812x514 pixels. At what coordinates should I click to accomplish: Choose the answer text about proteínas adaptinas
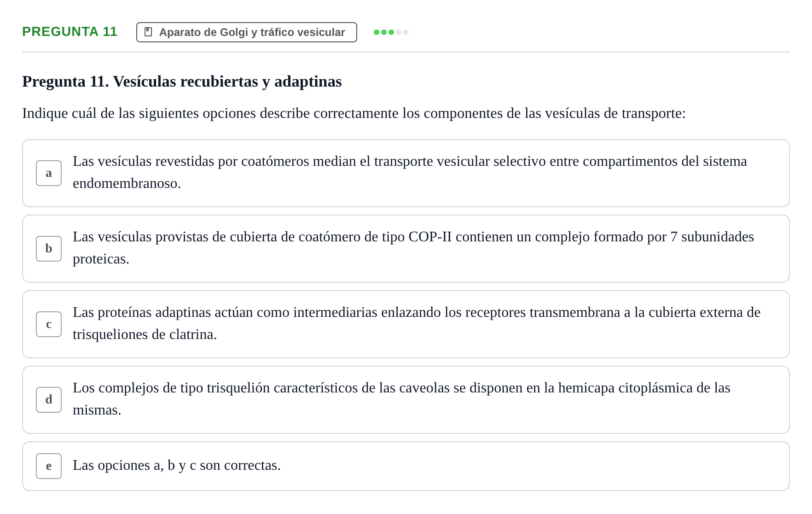[417, 323]
